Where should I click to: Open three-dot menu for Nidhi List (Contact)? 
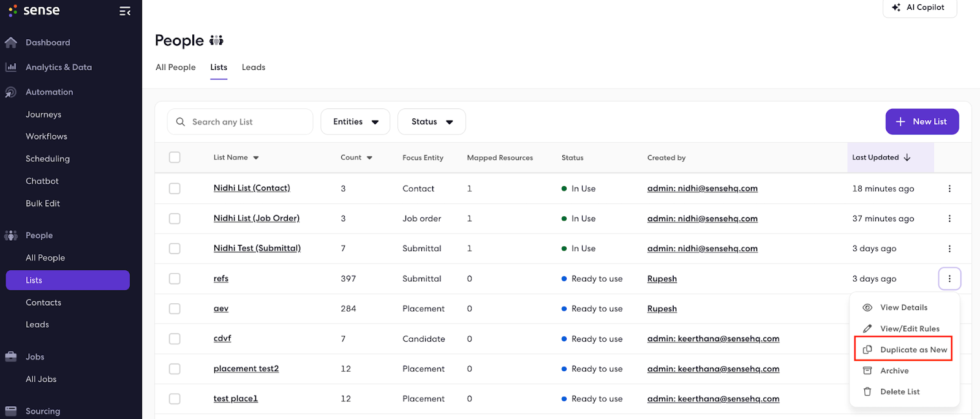pyautogui.click(x=949, y=189)
